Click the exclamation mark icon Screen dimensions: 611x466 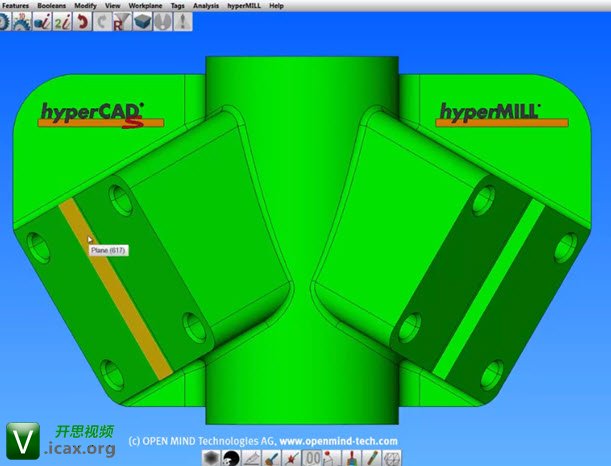point(182,21)
